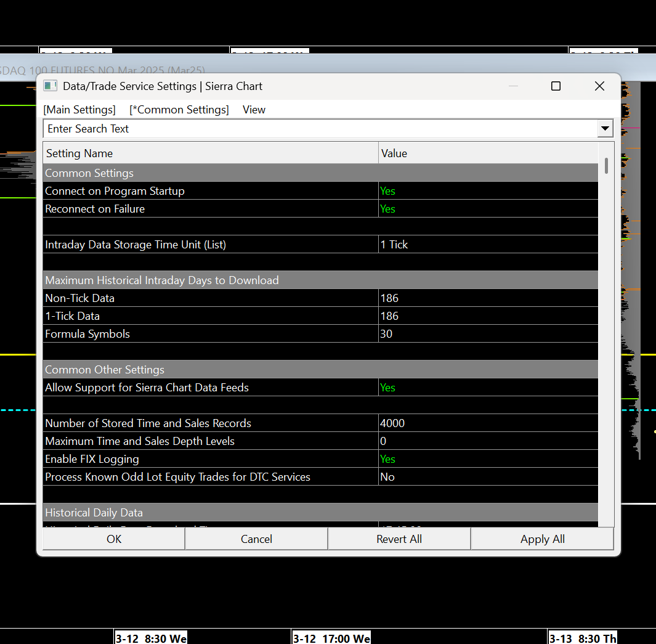This screenshot has width=656, height=644.
Task: Maximize the Data/Trade Service Settings dialog
Action: pos(556,86)
